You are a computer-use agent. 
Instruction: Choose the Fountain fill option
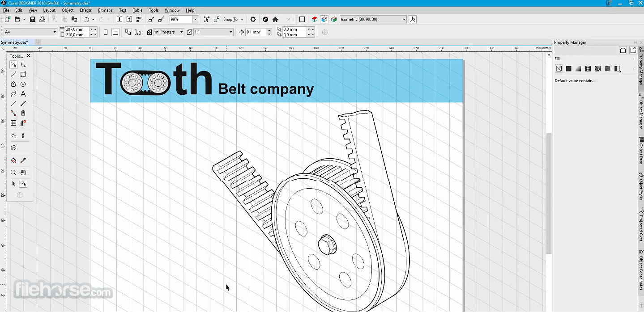pos(578,68)
